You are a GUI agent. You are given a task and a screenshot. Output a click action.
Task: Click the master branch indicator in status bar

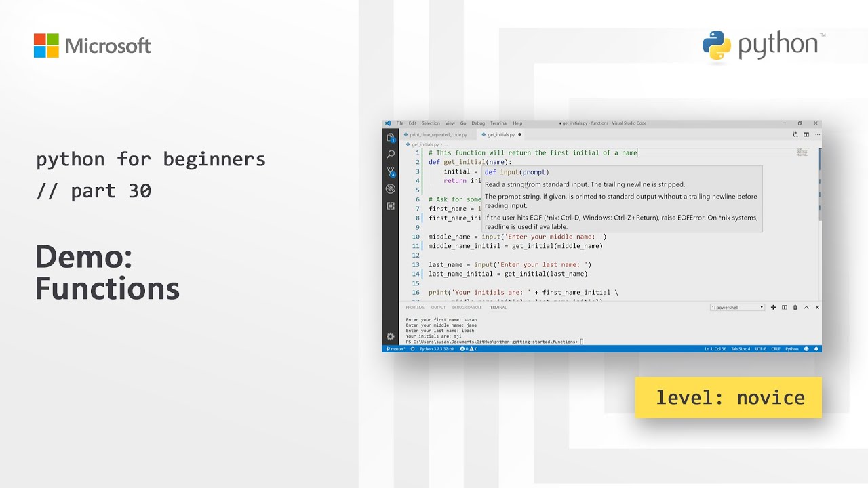click(x=395, y=349)
